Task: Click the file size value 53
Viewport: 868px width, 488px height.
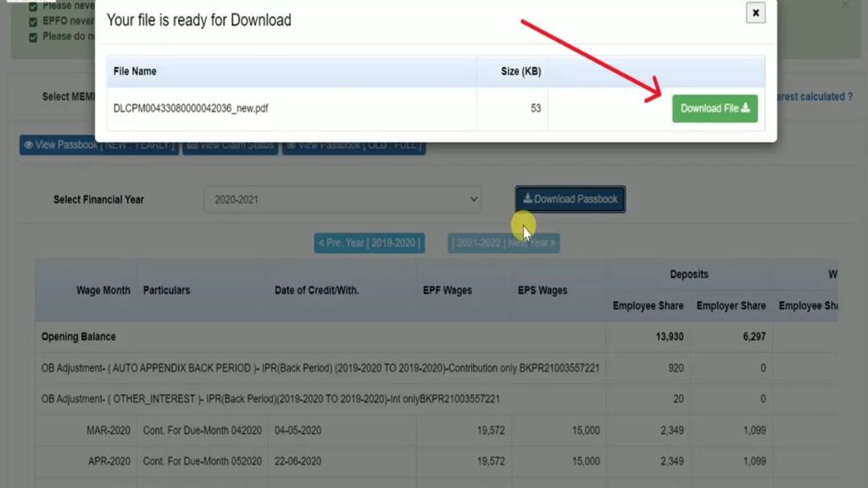Action: (536, 108)
